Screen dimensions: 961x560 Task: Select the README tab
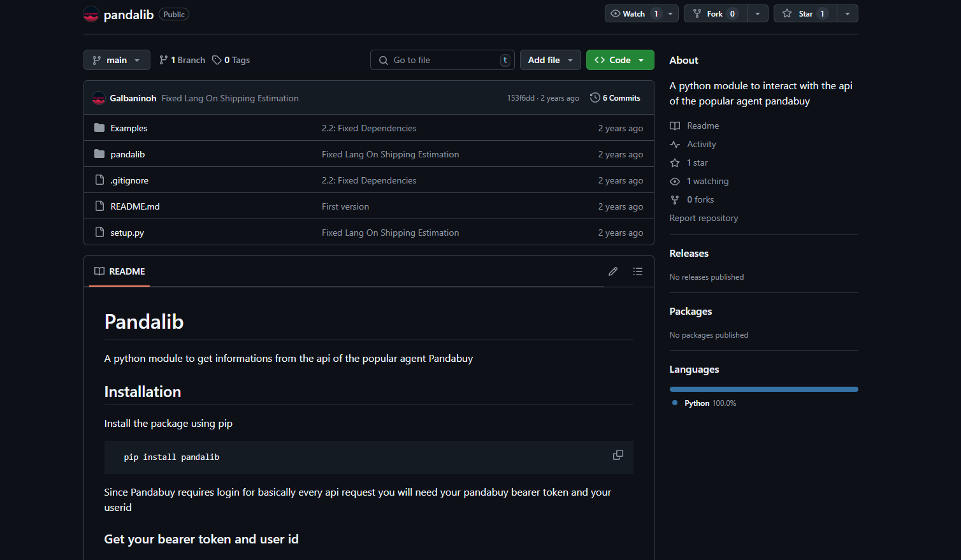(x=120, y=271)
